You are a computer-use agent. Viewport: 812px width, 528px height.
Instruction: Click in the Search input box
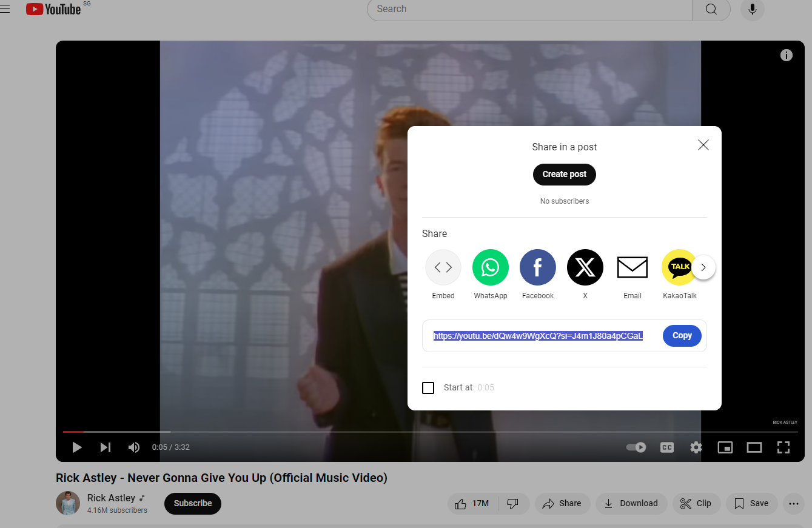pyautogui.click(x=529, y=9)
